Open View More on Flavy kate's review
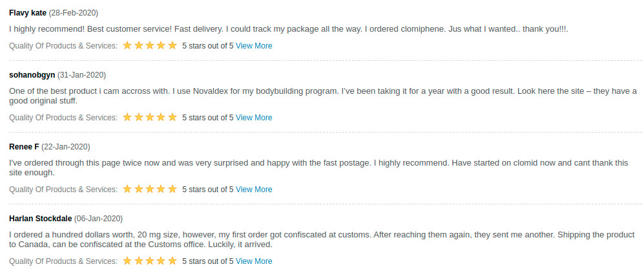 click(x=254, y=46)
